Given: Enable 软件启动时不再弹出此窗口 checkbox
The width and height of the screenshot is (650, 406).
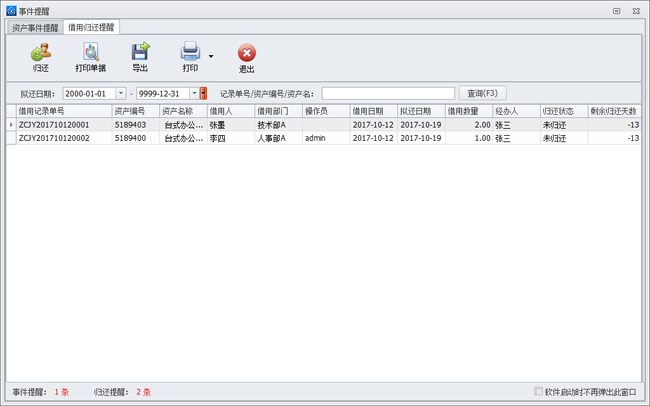Looking at the screenshot, I should coord(540,392).
